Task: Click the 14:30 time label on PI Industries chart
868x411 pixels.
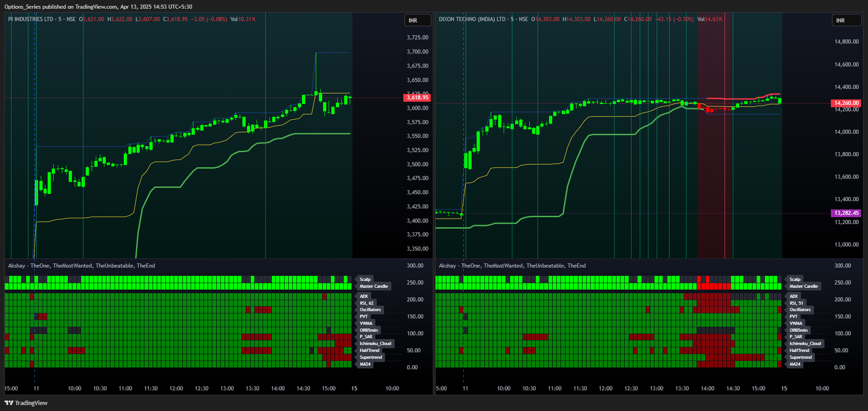Action: click(303, 389)
